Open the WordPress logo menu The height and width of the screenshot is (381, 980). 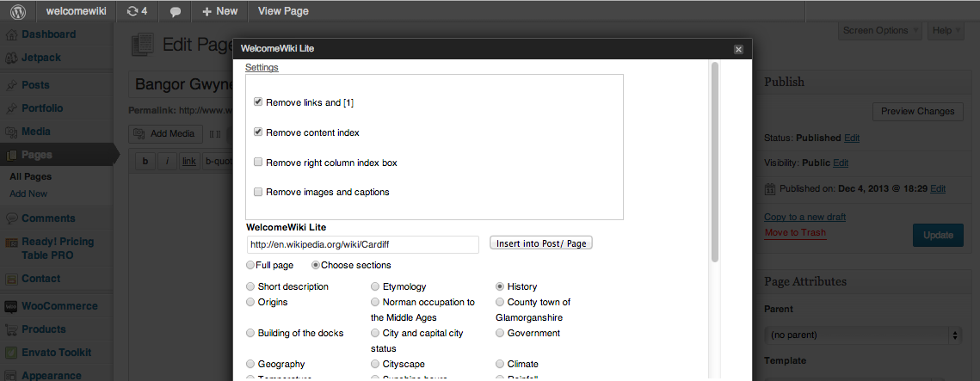[x=18, y=10]
